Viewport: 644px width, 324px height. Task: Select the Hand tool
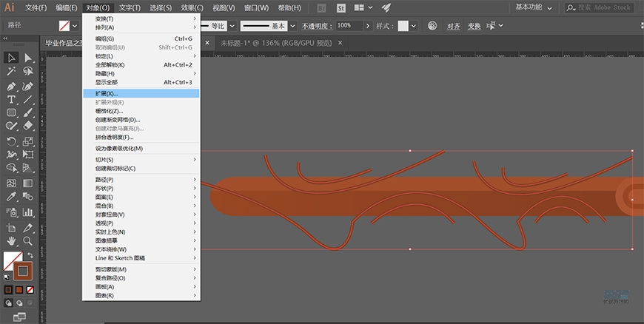click(11, 240)
